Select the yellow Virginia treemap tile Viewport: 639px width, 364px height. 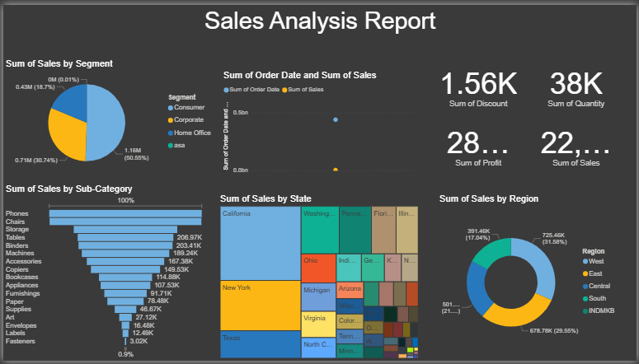pyautogui.click(x=317, y=322)
